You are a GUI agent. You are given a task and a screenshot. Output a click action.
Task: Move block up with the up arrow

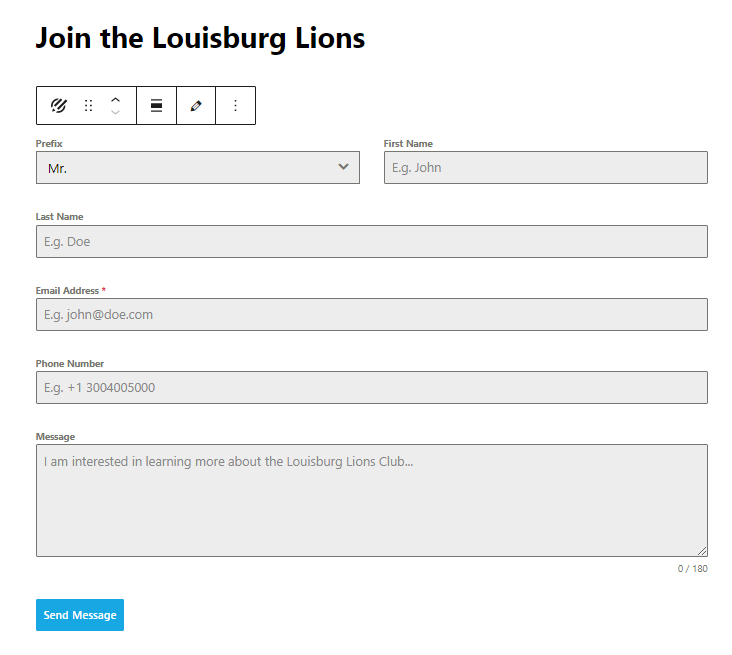pos(116,99)
